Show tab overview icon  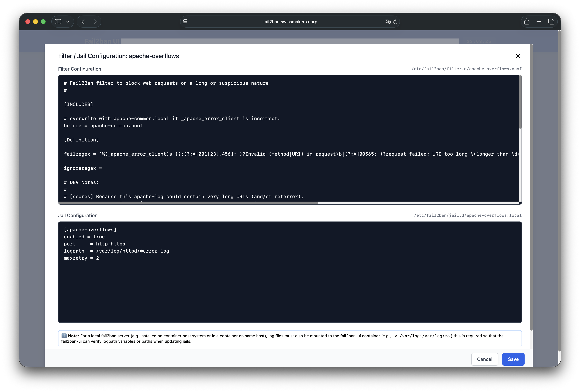[x=551, y=22]
